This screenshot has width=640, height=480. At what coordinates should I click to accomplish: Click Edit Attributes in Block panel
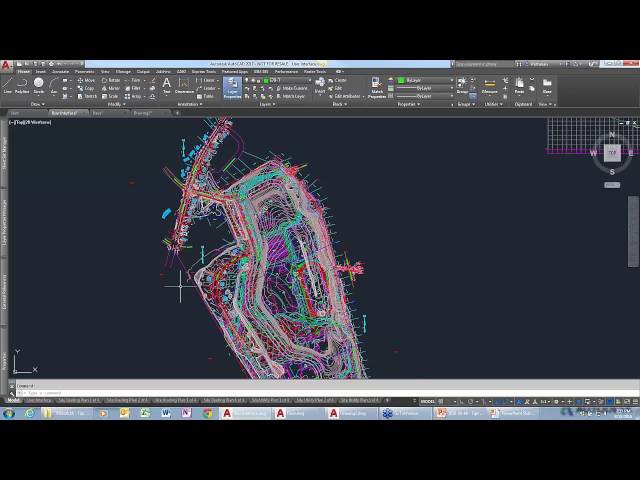(344, 96)
